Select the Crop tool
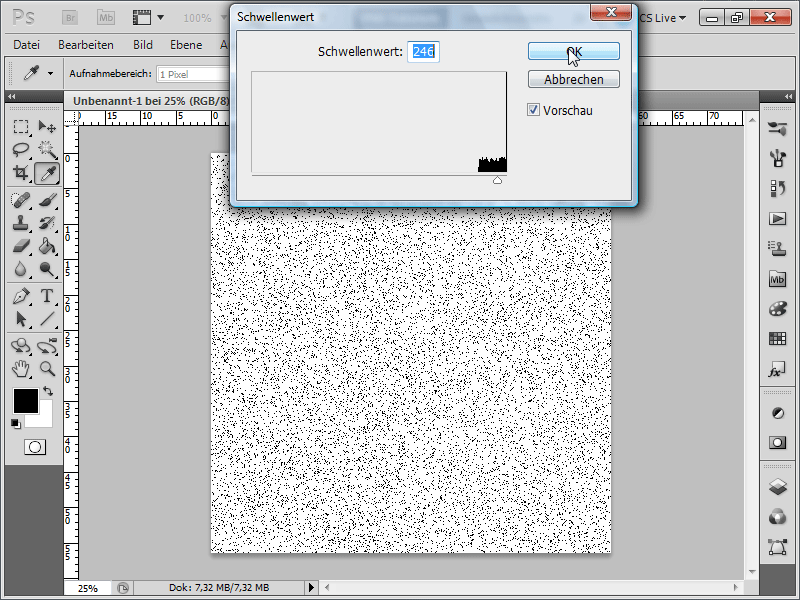The width and height of the screenshot is (800, 600). pyautogui.click(x=20, y=173)
